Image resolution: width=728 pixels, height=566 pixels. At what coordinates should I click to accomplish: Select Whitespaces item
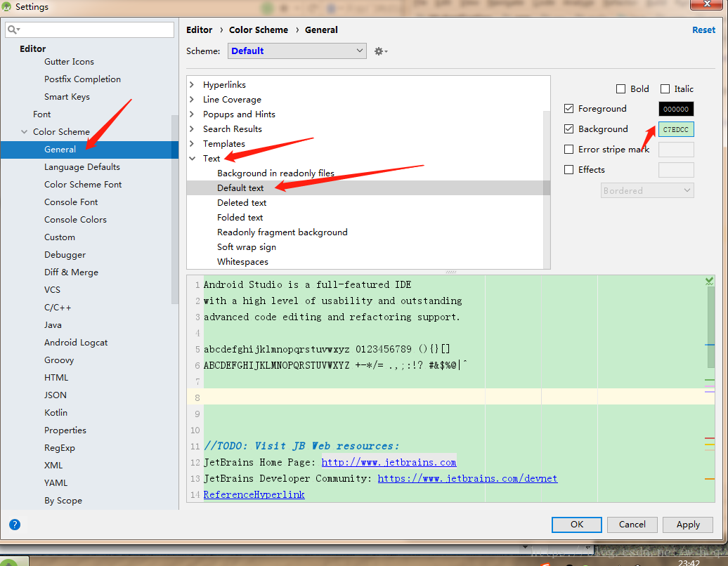click(x=242, y=262)
